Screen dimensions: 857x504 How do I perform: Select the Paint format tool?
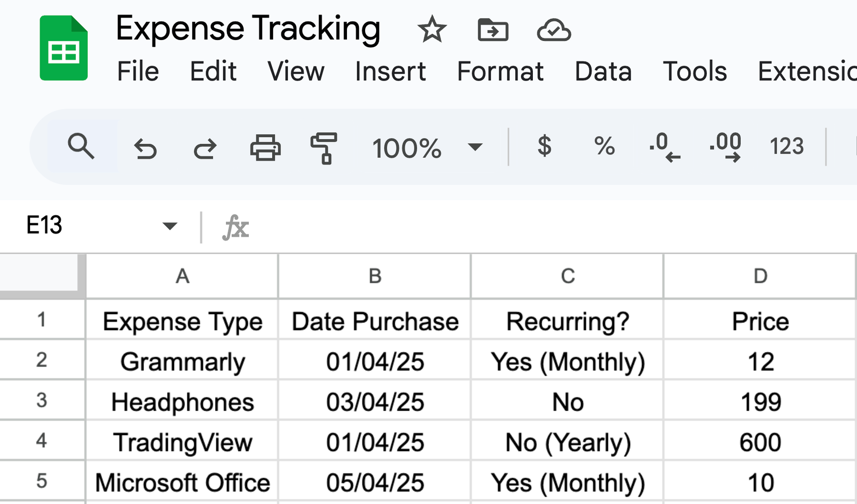[x=323, y=147]
